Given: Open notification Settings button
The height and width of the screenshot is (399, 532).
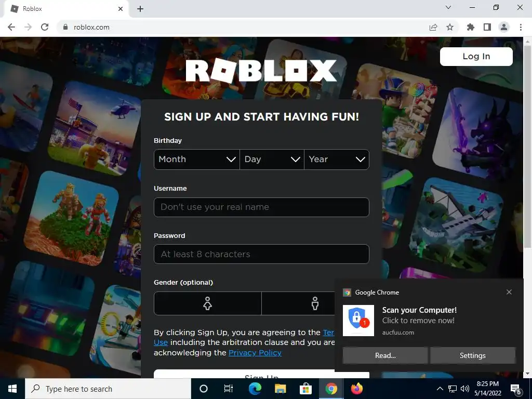Looking at the screenshot, I should pyautogui.click(x=473, y=355).
